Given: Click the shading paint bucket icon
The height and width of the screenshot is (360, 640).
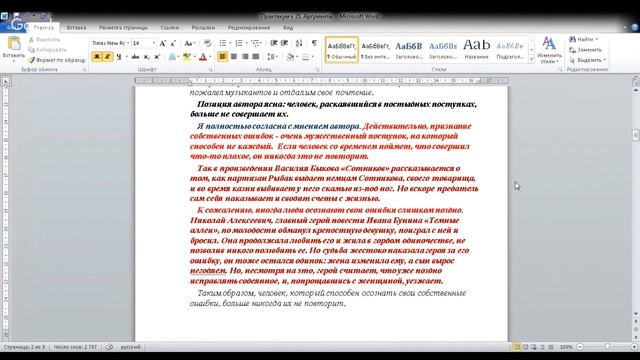Looking at the screenshot, I should (289, 57).
